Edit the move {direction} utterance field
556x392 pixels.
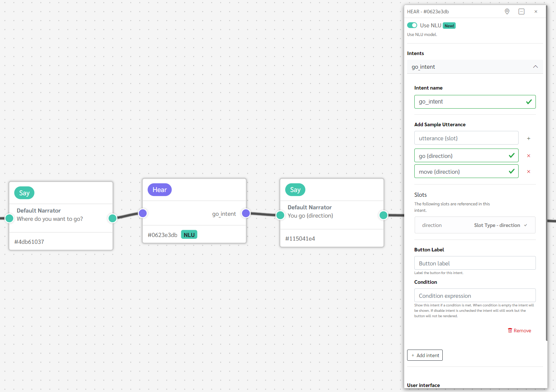[x=466, y=172]
